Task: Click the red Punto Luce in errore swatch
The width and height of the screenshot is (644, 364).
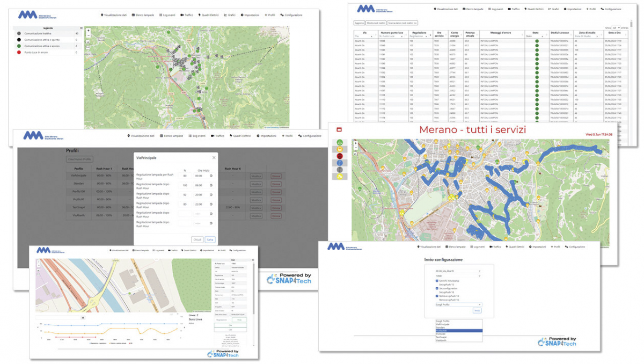Action: [20, 53]
